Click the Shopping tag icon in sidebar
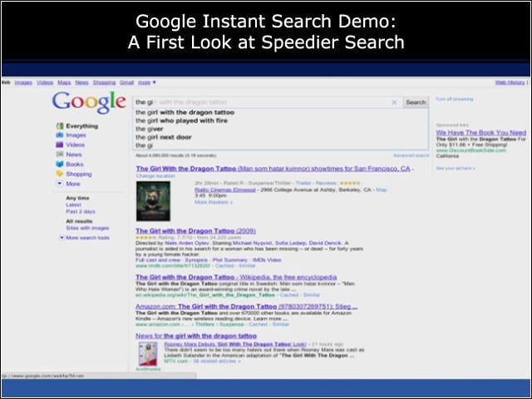The image size is (532, 399). point(60,174)
